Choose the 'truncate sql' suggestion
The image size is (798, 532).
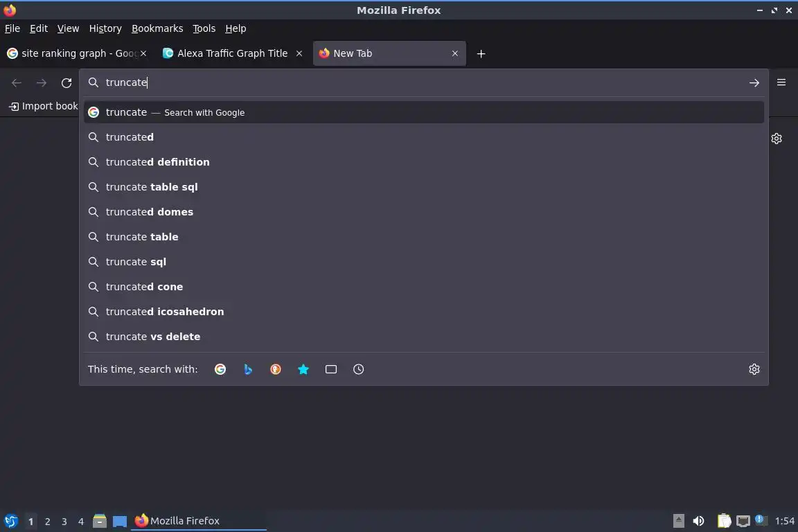tap(423, 262)
